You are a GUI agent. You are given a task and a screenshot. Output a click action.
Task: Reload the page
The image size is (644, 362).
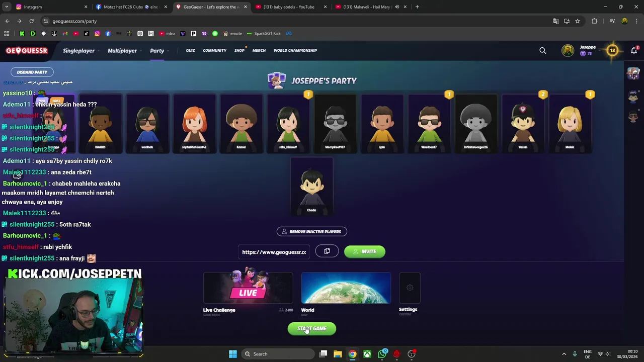click(31, 21)
